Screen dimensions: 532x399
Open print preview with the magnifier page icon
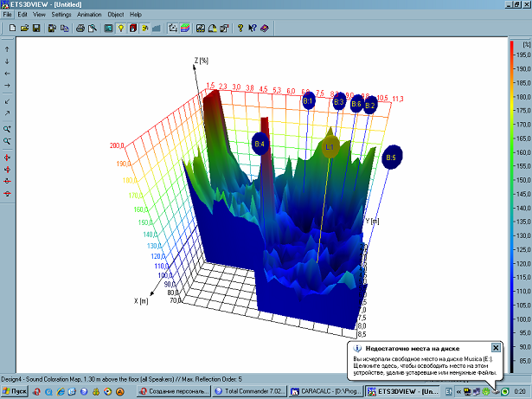tap(93, 29)
